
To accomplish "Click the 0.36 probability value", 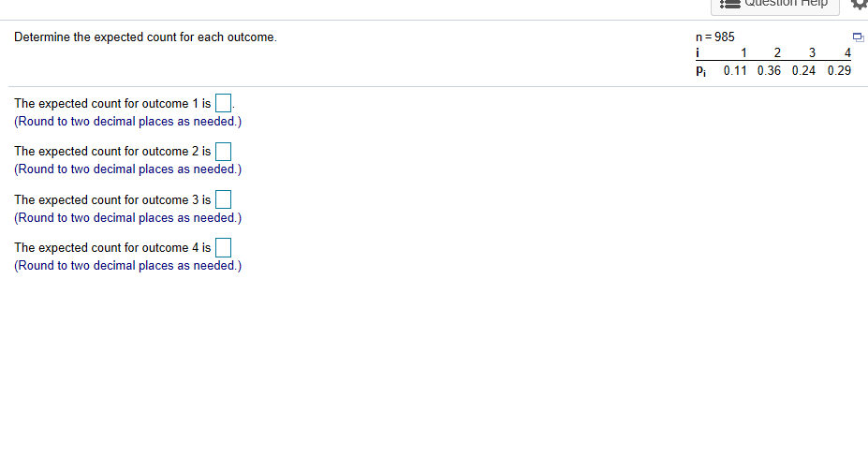I will point(769,71).
